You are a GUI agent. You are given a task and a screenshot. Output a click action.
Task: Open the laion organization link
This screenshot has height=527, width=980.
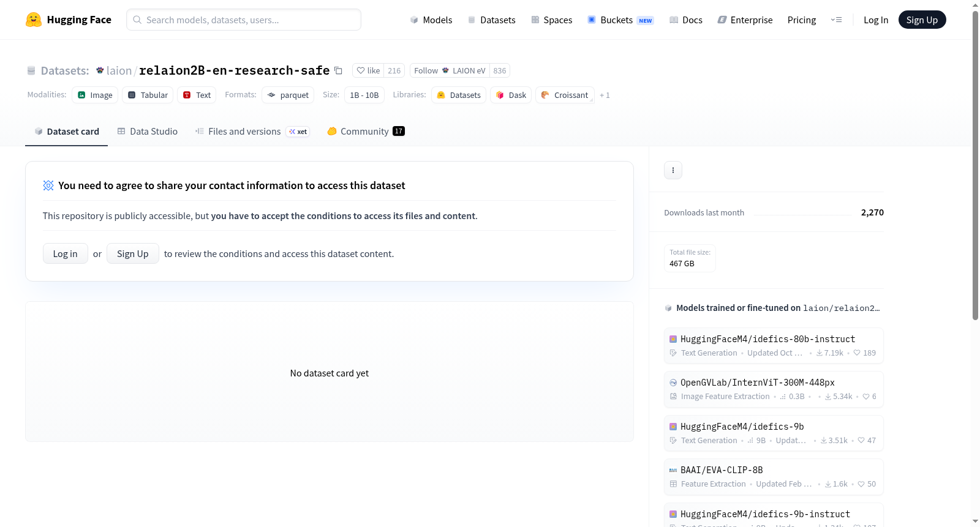point(119,70)
